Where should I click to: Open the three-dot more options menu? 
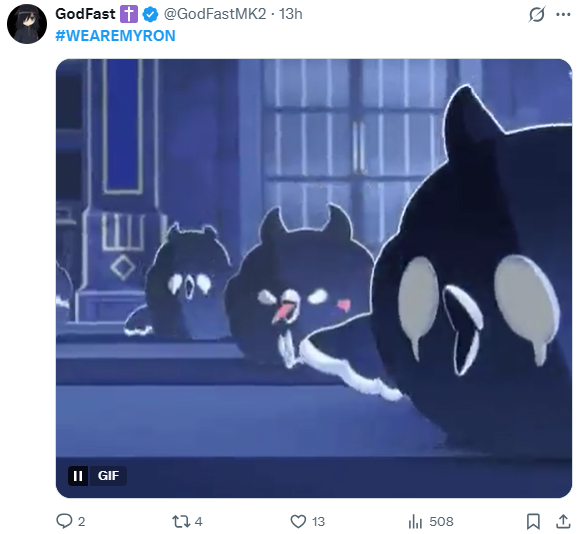click(563, 14)
